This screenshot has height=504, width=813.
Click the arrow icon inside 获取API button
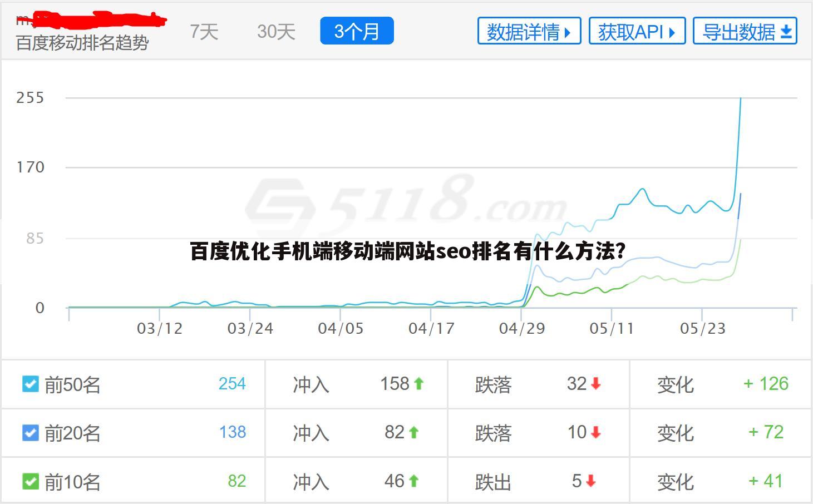point(671,31)
